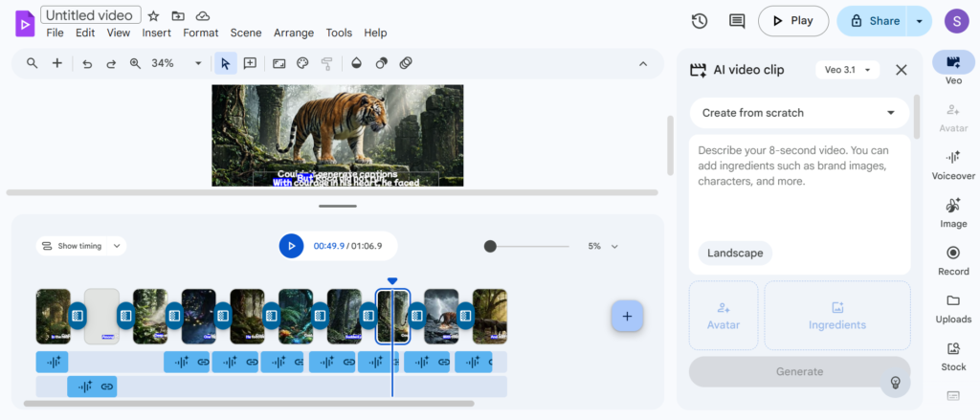Open the Stock sidebar panel

[953, 356]
